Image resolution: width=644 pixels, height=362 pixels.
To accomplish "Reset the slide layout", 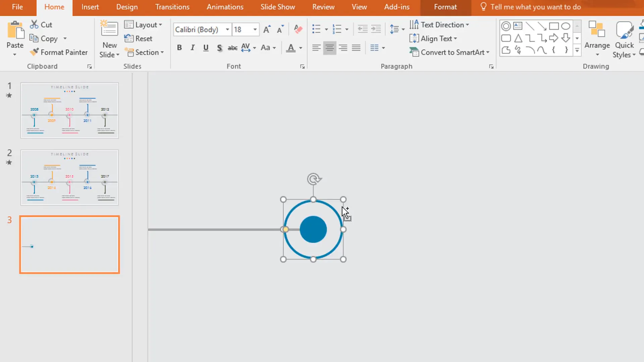I will (x=138, y=39).
